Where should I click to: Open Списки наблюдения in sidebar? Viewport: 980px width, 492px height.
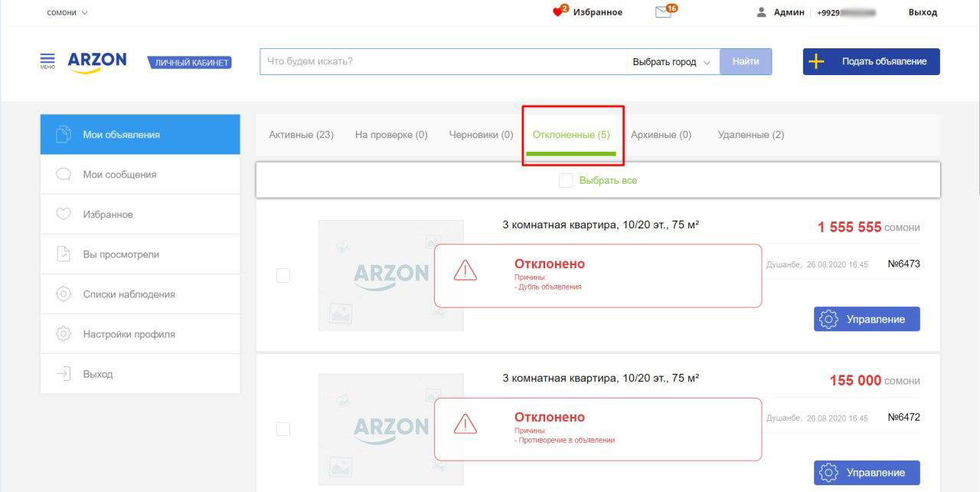click(x=129, y=294)
